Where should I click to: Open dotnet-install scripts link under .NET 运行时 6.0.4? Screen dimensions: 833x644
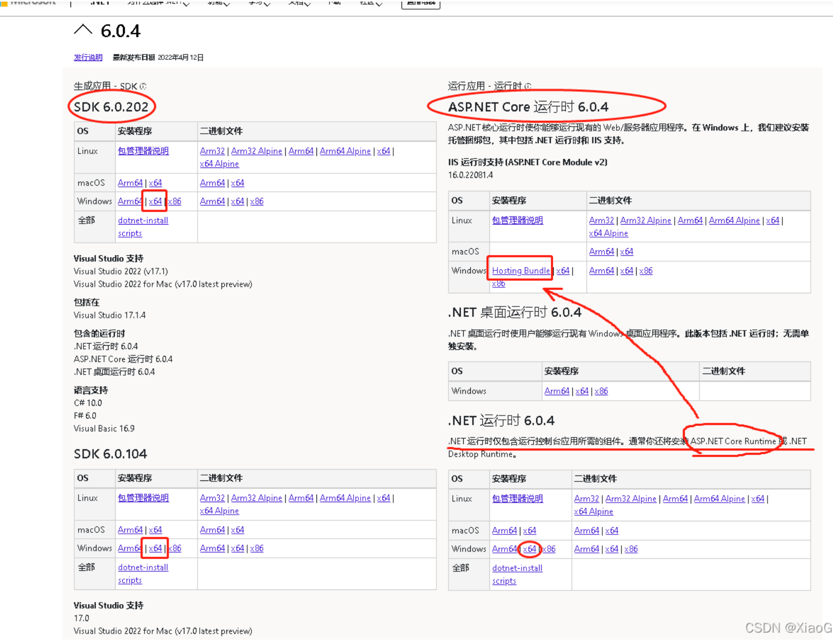point(517,575)
